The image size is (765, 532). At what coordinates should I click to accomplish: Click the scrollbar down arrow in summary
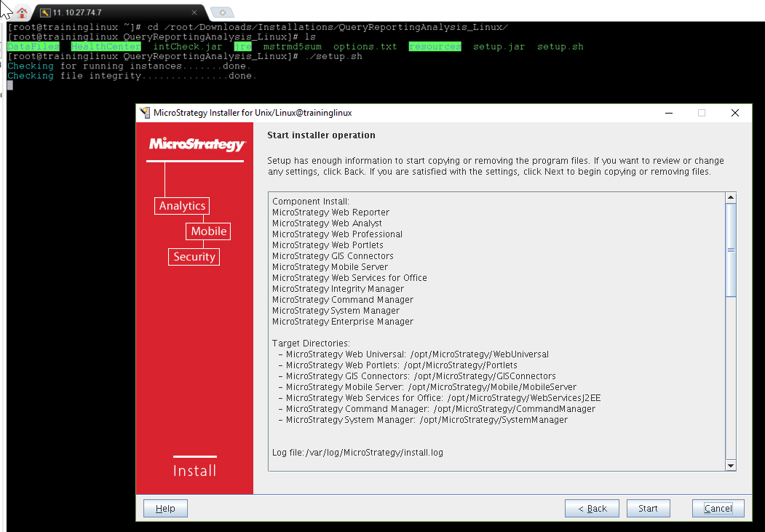click(x=731, y=465)
